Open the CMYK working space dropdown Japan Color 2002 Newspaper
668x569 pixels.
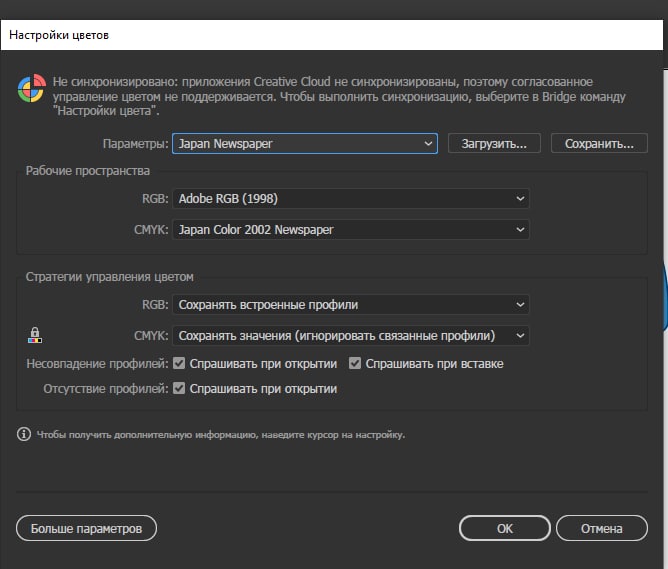[351, 230]
